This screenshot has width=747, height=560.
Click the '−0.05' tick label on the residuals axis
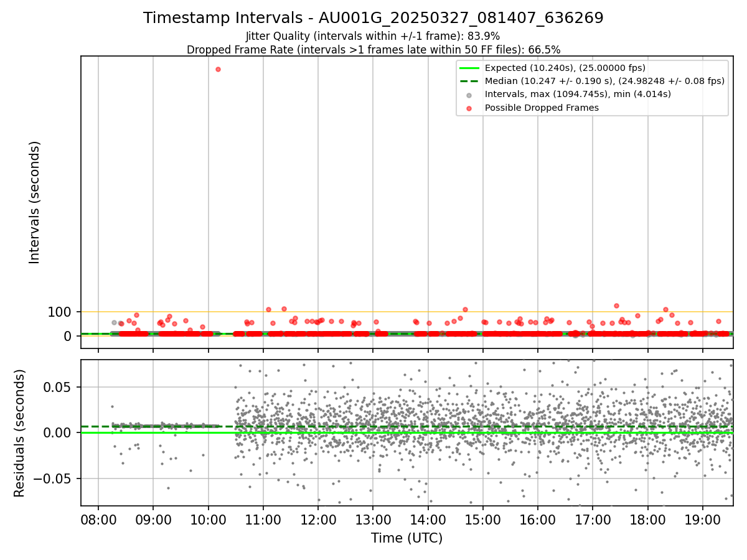52,478
